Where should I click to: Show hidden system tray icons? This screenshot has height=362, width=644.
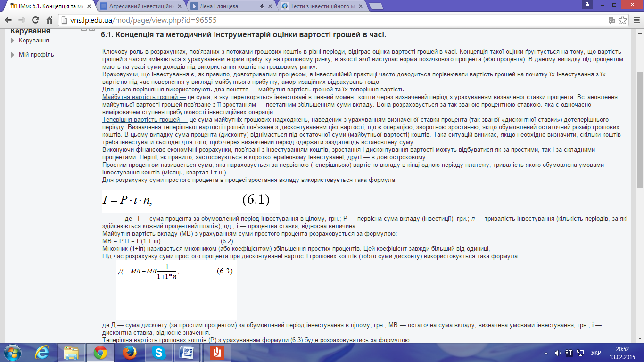point(546,353)
